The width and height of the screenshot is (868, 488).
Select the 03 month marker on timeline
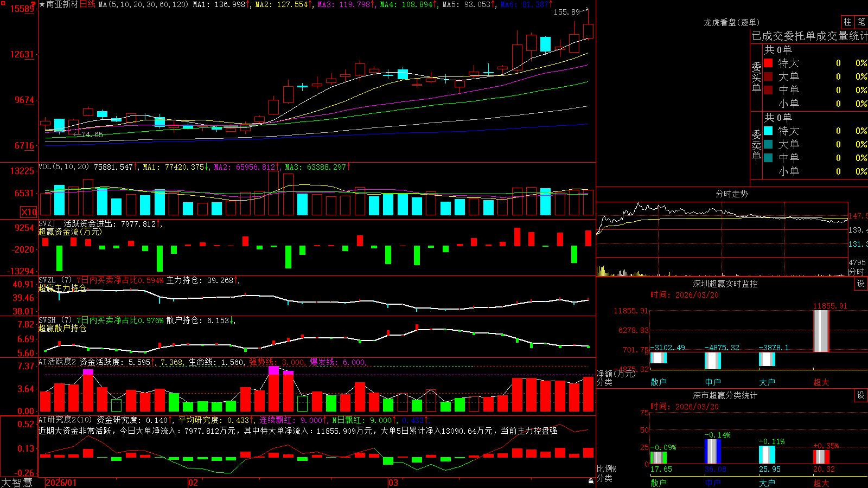click(x=393, y=483)
